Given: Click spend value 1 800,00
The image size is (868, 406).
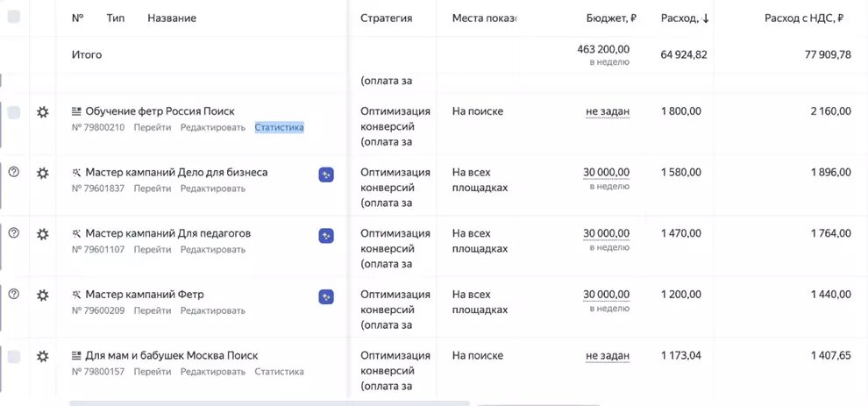Looking at the screenshot, I should [x=681, y=111].
